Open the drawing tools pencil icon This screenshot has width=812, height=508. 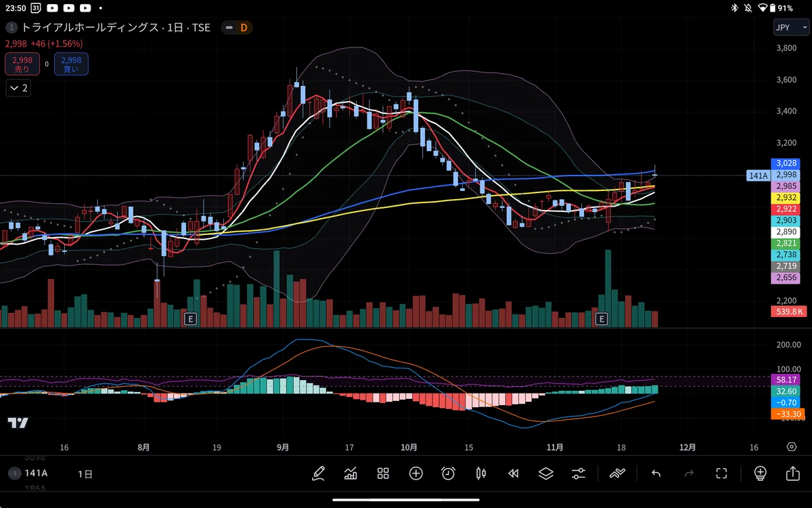318,473
